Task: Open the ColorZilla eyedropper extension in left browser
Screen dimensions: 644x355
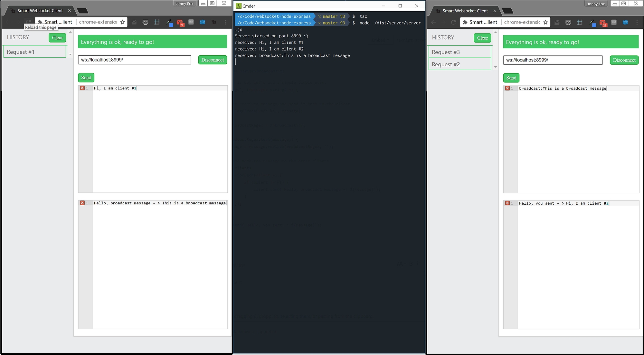Action: pyautogui.click(x=169, y=22)
